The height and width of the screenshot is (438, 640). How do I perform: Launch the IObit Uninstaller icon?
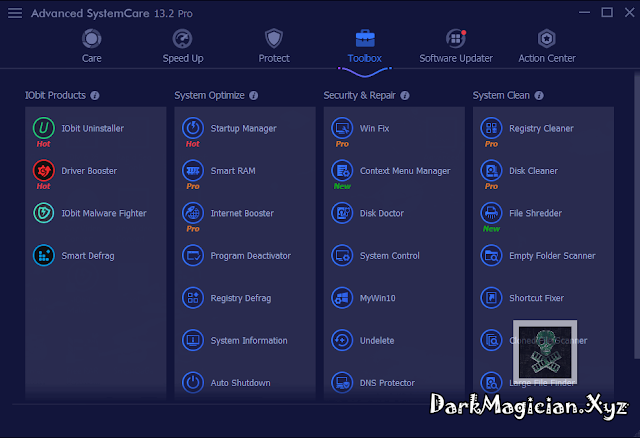(x=44, y=128)
